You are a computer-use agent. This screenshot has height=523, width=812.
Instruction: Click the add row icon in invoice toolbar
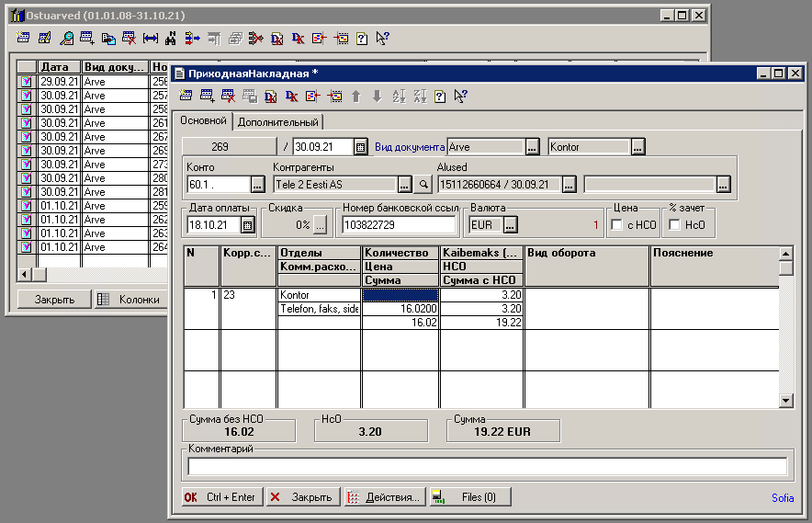[207, 96]
